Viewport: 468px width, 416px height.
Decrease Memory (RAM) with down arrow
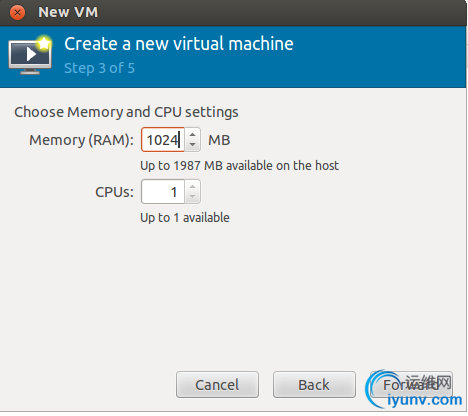192,145
